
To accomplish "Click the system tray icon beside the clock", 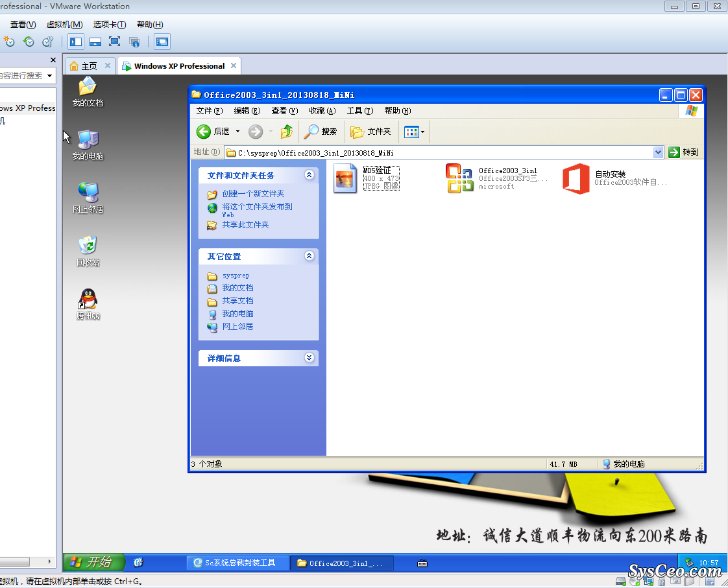I will pos(690,563).
